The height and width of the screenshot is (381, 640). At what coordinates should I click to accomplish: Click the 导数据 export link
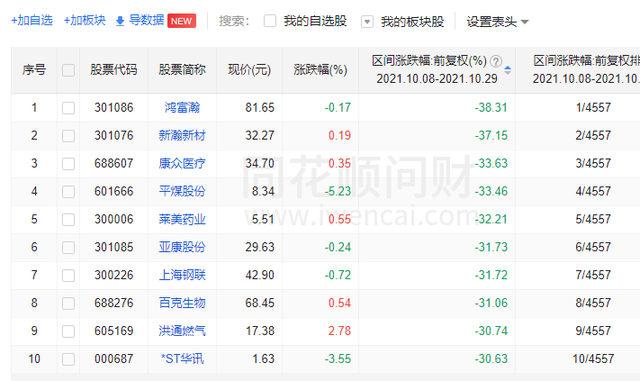(x=147, y=20)
